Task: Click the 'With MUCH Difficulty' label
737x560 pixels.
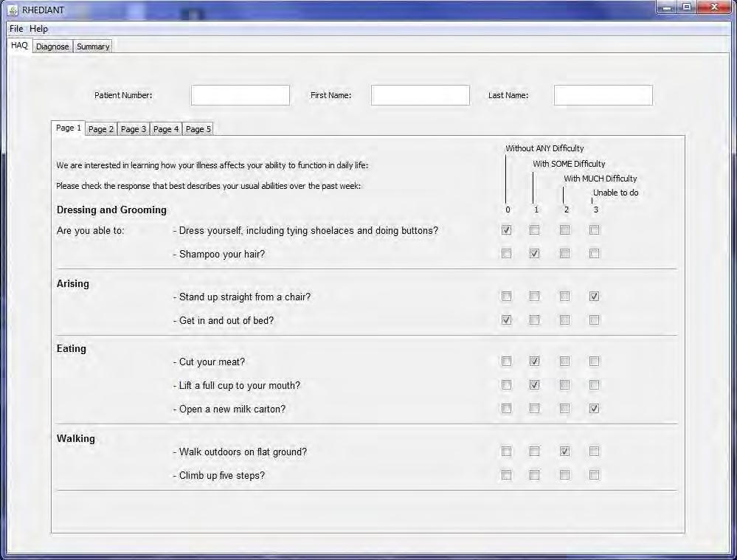Action: click(x=601, y=179)
